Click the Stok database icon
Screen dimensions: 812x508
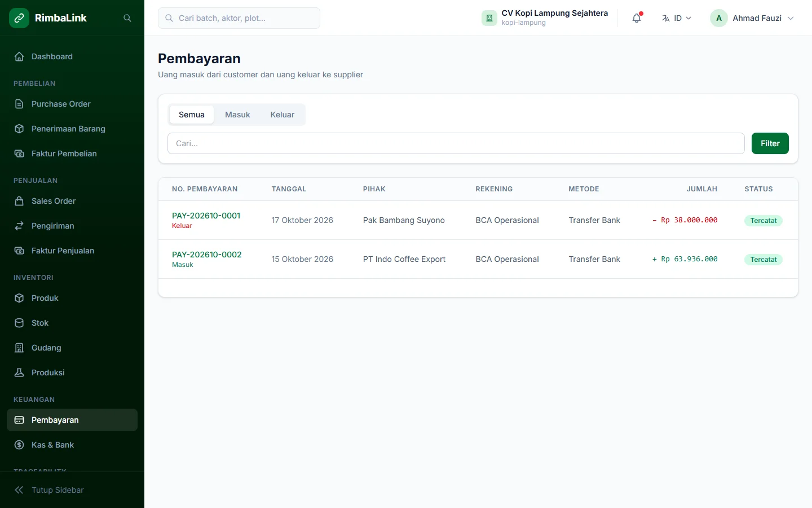(19, 323)
